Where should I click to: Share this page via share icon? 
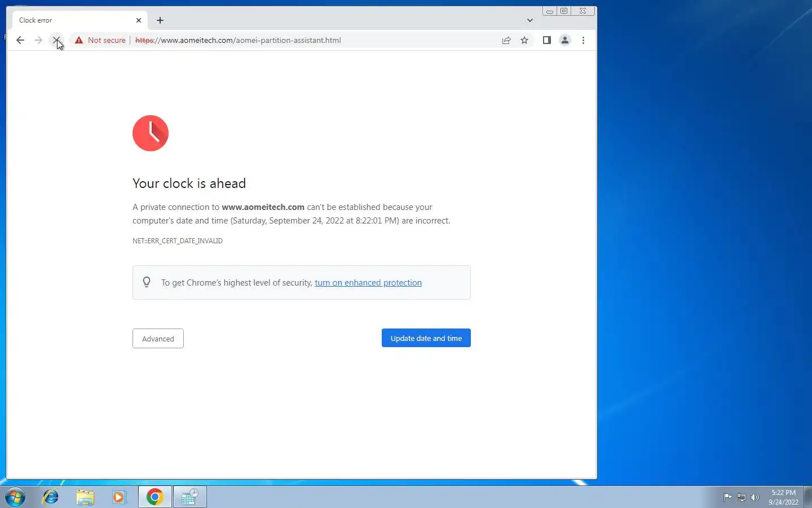pos(506,40)
